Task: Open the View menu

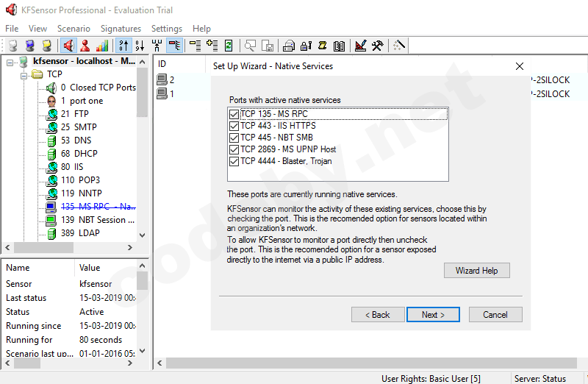Action: point(37,29)
